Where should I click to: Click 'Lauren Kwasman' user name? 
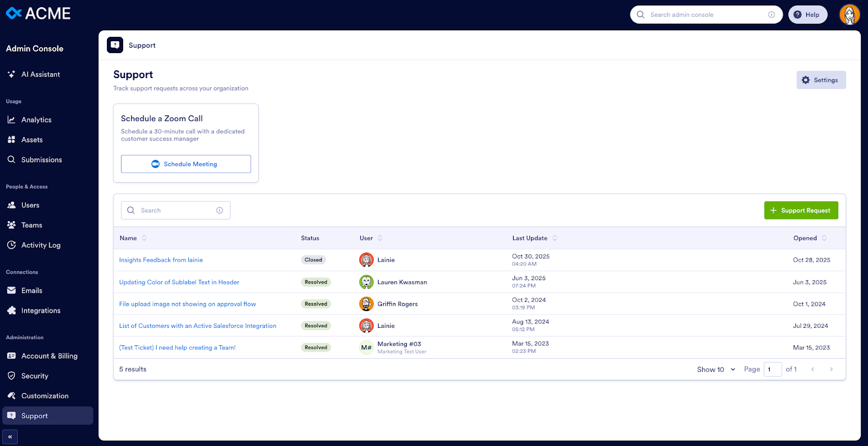coord(402,282)
